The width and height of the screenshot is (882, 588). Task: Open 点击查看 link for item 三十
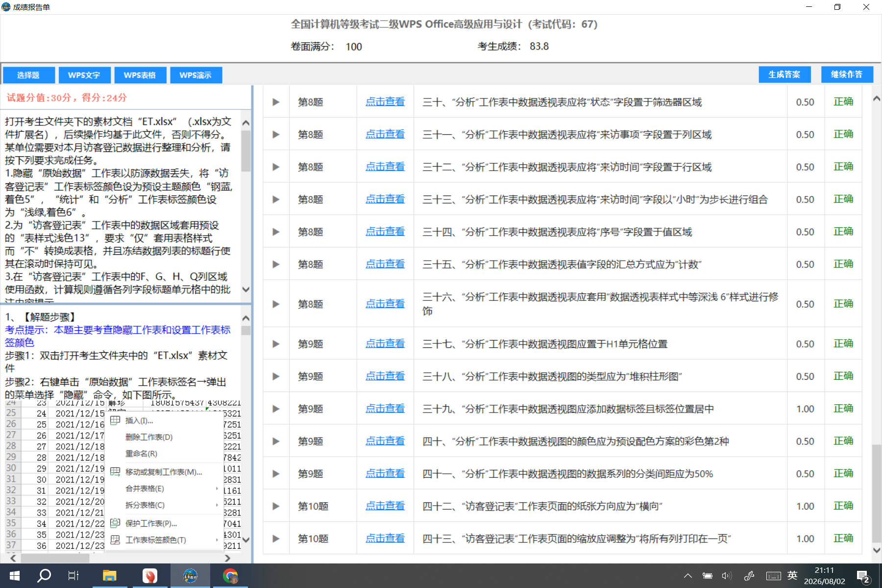pyautogui.click(x=385, y=102)
